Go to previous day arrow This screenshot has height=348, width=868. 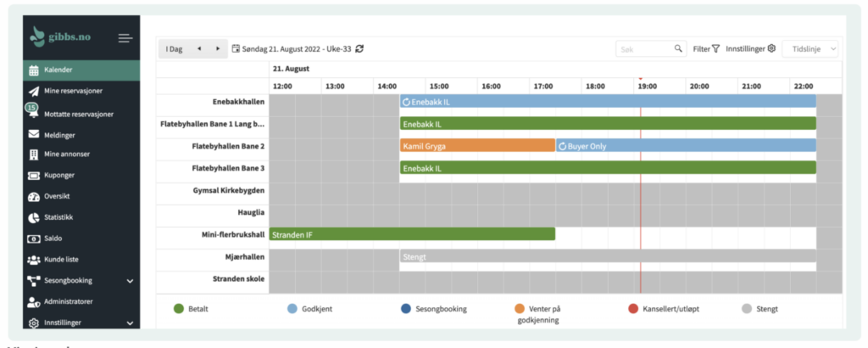pyautogui.click(x=199, y=49)
